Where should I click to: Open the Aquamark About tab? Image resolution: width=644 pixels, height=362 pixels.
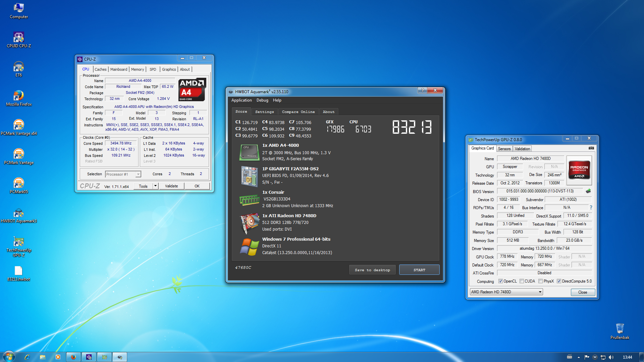point(329,112)
